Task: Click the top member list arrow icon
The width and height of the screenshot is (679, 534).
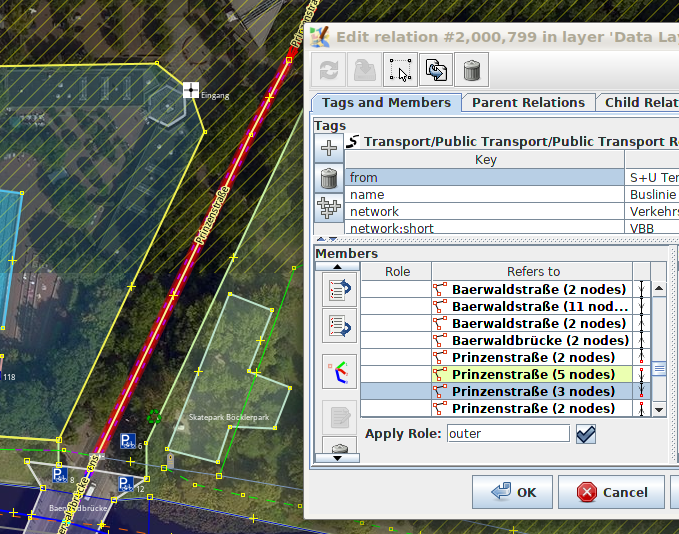Action: [341, 288]
